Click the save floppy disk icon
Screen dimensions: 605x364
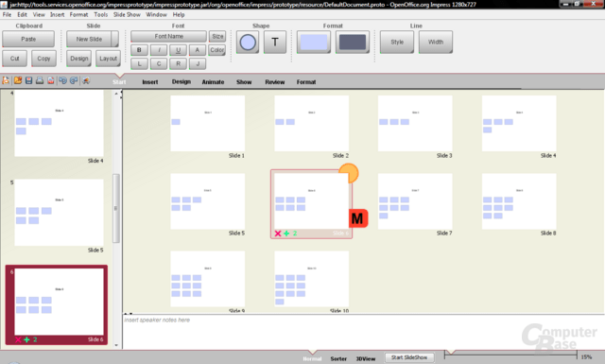point(29,80)
